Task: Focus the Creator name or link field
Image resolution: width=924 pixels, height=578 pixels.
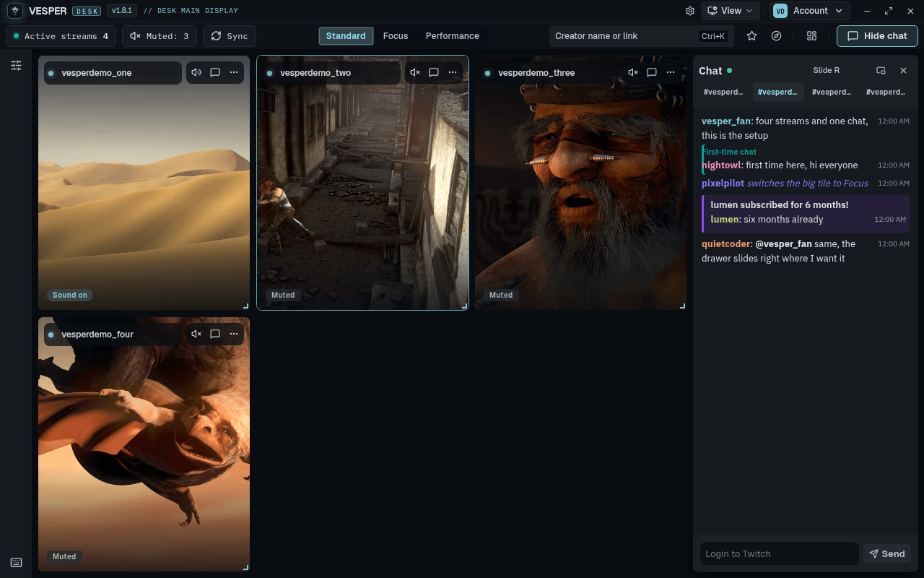Action: [x=642, y=36]
